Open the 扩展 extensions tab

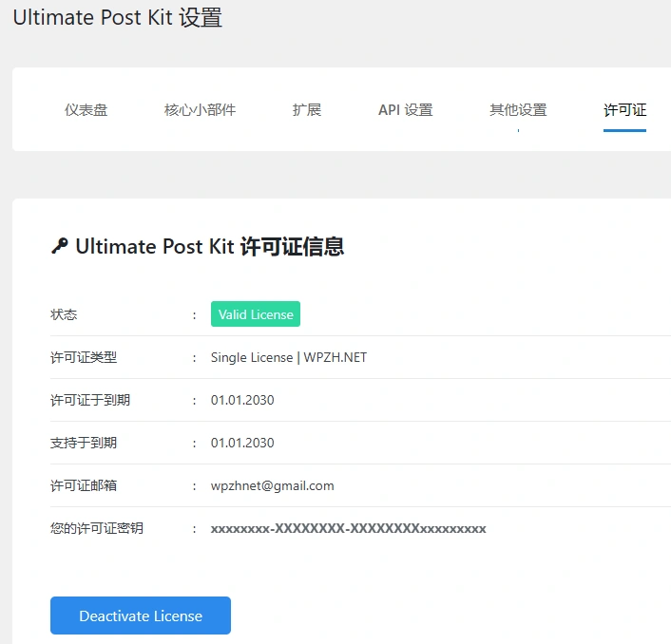point(307,110)
